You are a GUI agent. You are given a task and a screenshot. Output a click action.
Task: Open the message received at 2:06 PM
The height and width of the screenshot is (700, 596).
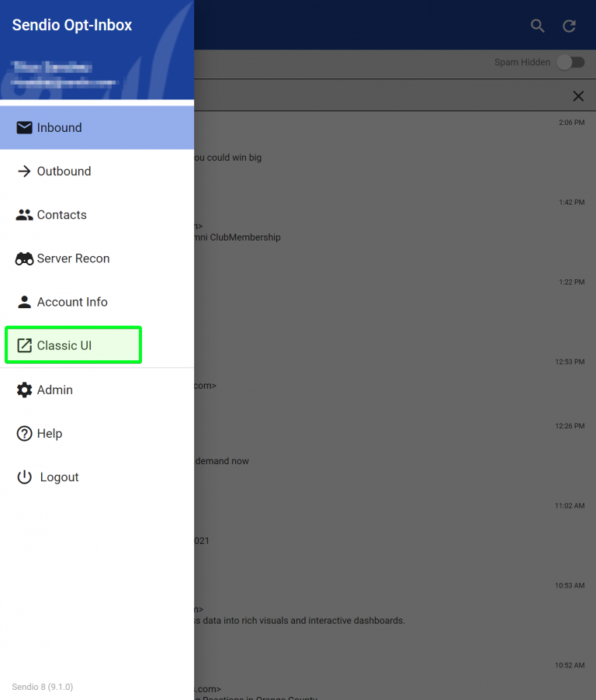(395, 151)
